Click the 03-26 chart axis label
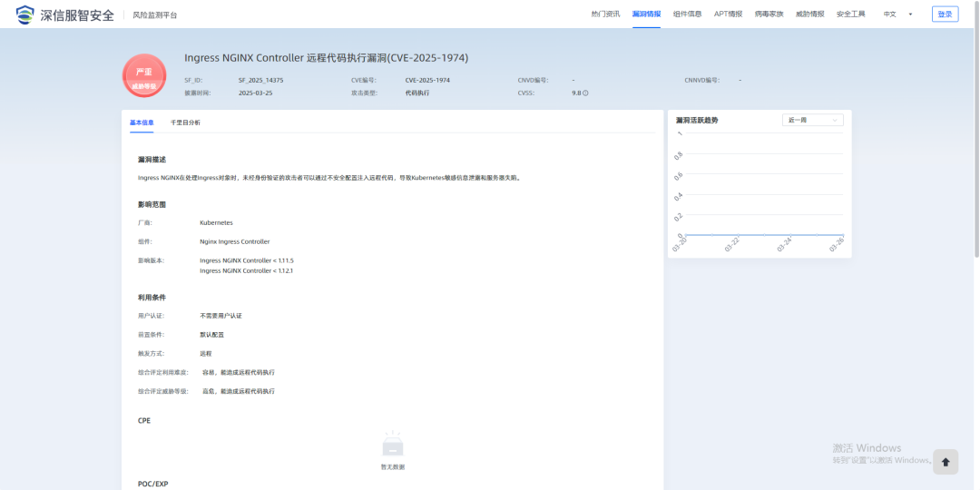Viewport: 980px width, 490px height. (x=837, y=244)
